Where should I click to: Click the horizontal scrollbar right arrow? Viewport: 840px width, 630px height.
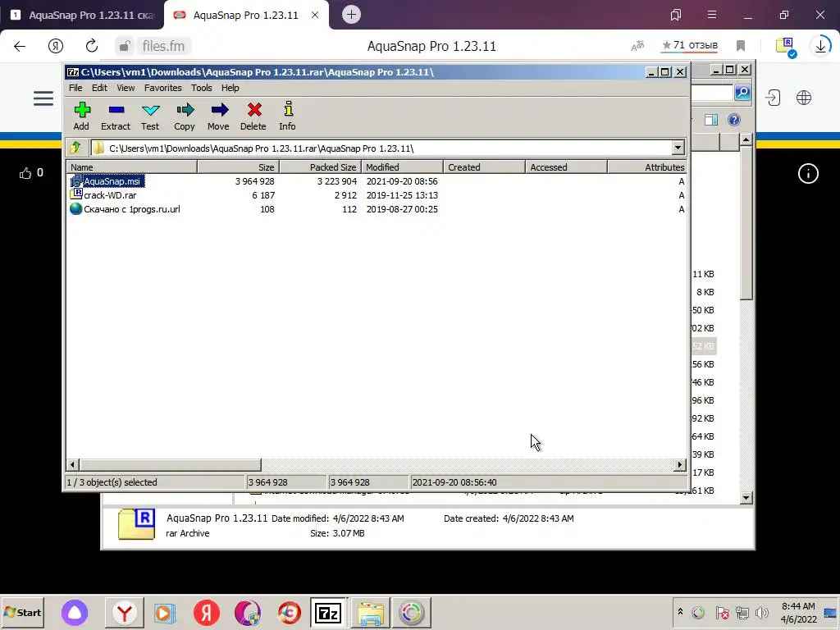(680, 465)
